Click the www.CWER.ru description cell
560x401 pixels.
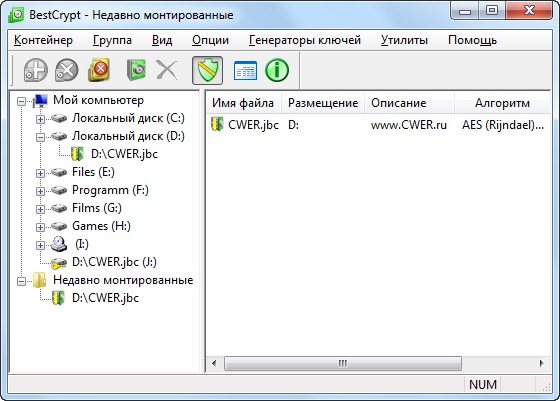(409, 125)
